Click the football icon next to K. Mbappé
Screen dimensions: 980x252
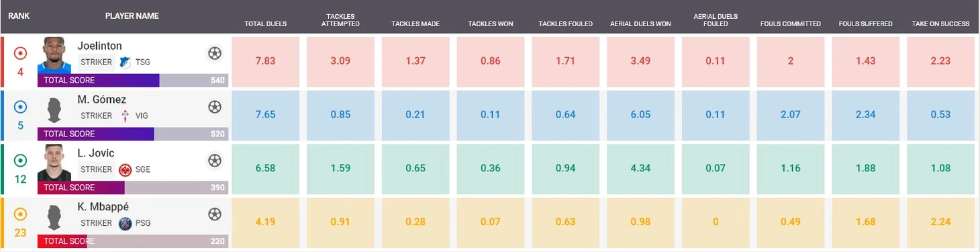pos(214,214)
